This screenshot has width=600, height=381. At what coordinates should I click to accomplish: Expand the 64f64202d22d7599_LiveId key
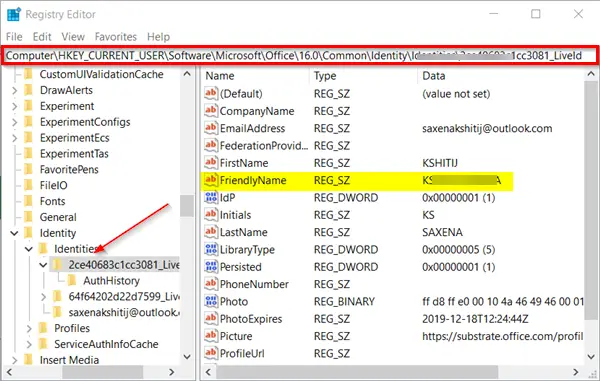tap(43, 297)
